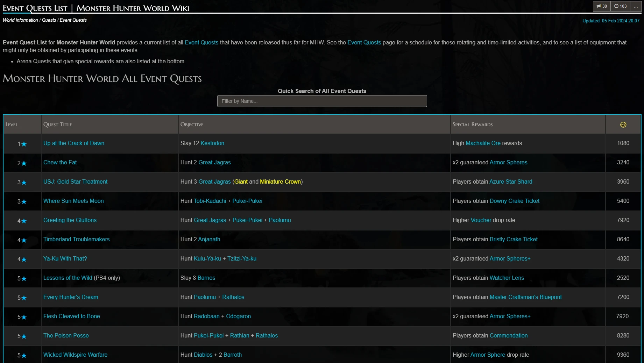Open Armor Spheres+ link in Flesh Cleaved row
Viewport: 644px width, 363px height.
[510, 316]
